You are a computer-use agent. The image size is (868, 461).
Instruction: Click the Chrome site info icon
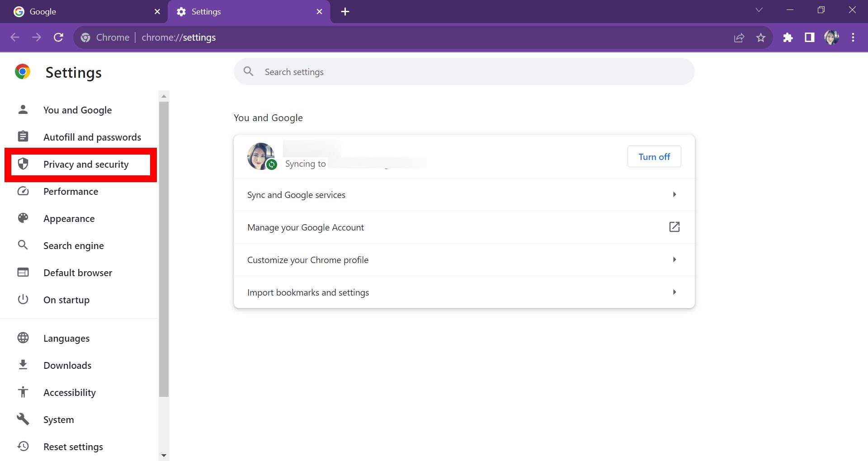pyautogui.click(x=85, y=38)
